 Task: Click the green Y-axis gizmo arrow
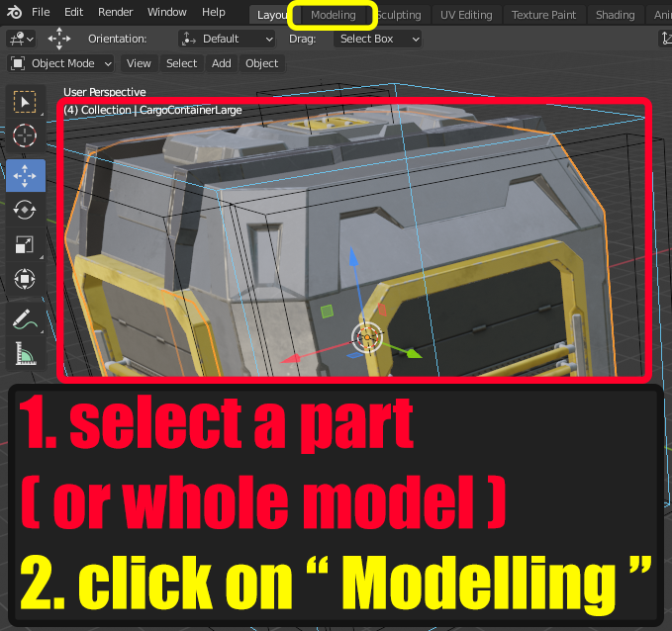[413, 353]
